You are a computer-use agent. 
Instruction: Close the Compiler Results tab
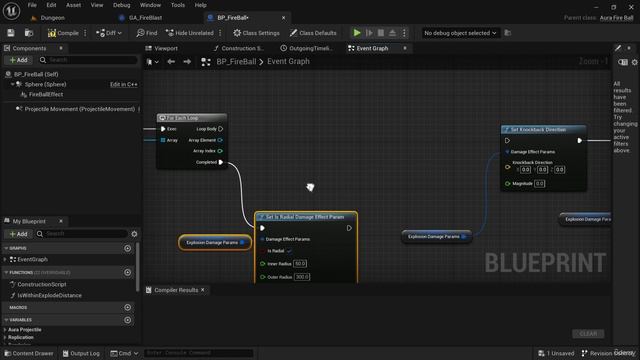[203, 290]
